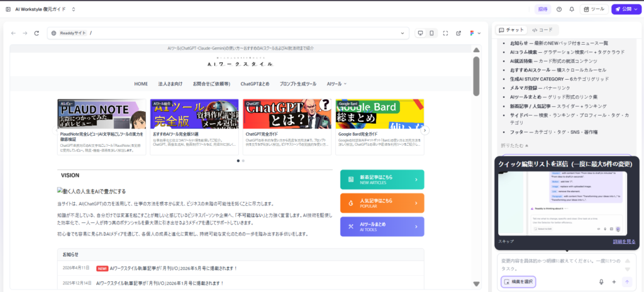Select the second carousel pagination dot
This screenshot has width=644, height=292.
pos(243,161)
